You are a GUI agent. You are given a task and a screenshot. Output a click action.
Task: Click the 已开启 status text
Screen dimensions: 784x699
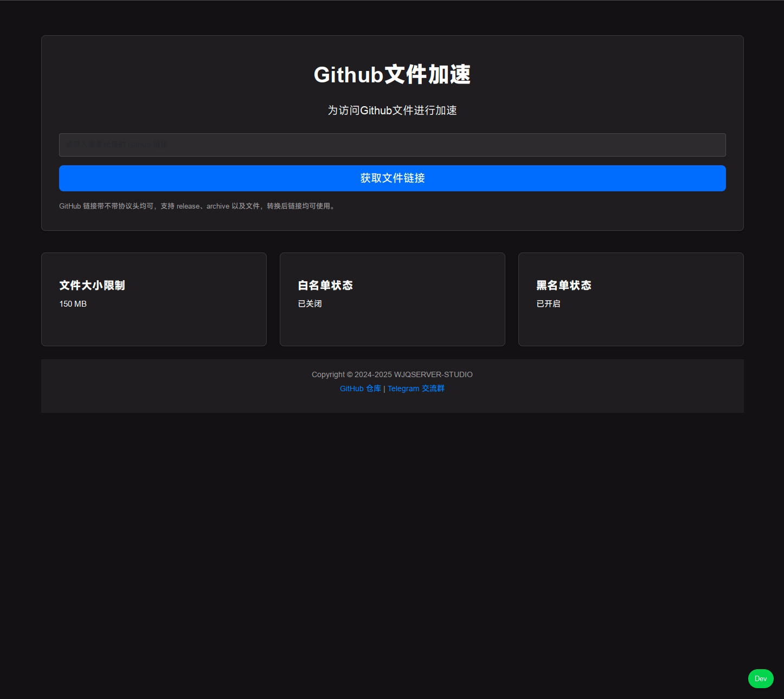click(549, 304)
